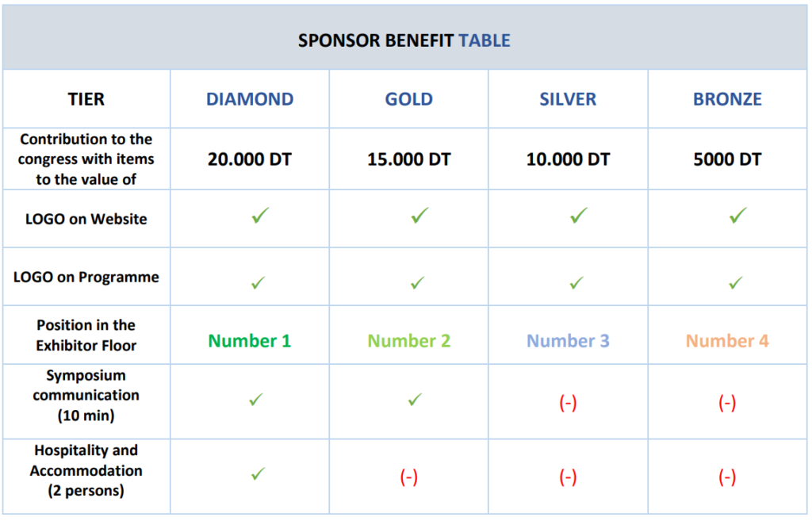The width and height of the screenshot is (812, 521).
Task: Click the Diamond Hospitality and Accommodation checkmark
Action: (x=258, y=474)
